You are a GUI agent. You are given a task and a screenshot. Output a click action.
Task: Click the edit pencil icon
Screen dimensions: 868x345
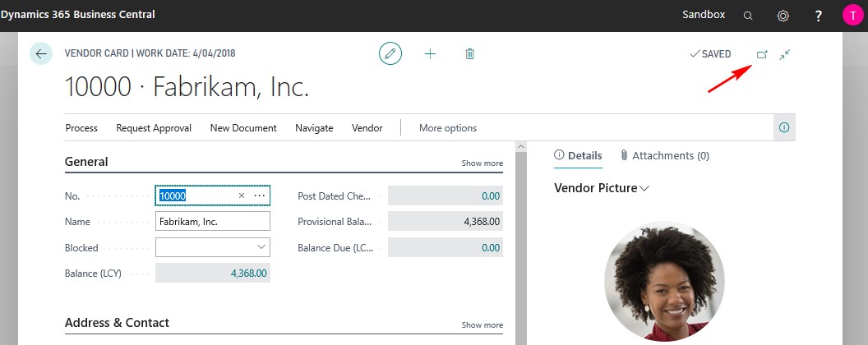[390, 53]
